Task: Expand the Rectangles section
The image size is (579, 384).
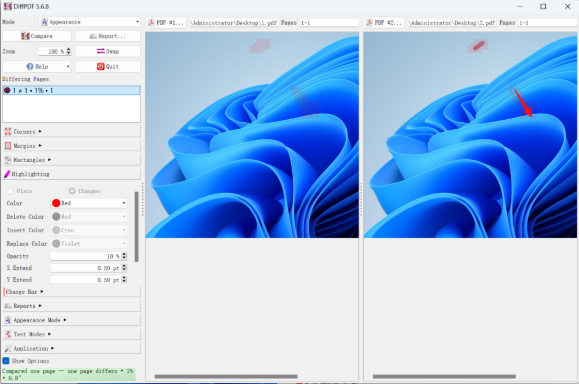Action: tap(72, 160)
